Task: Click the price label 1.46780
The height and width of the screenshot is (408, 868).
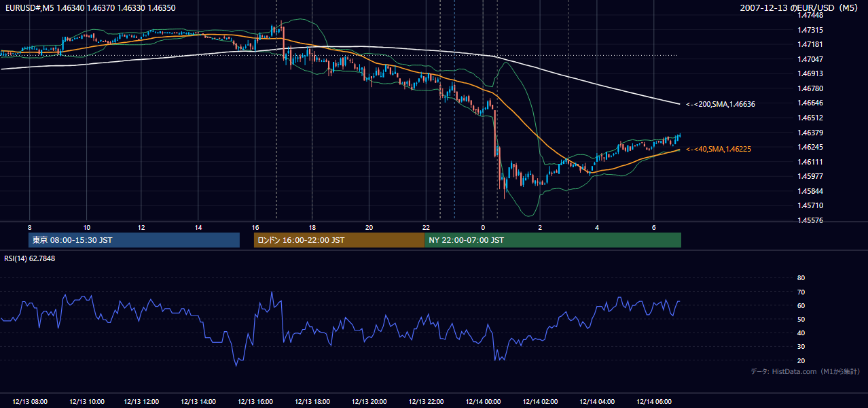Action: pos(812,88)
